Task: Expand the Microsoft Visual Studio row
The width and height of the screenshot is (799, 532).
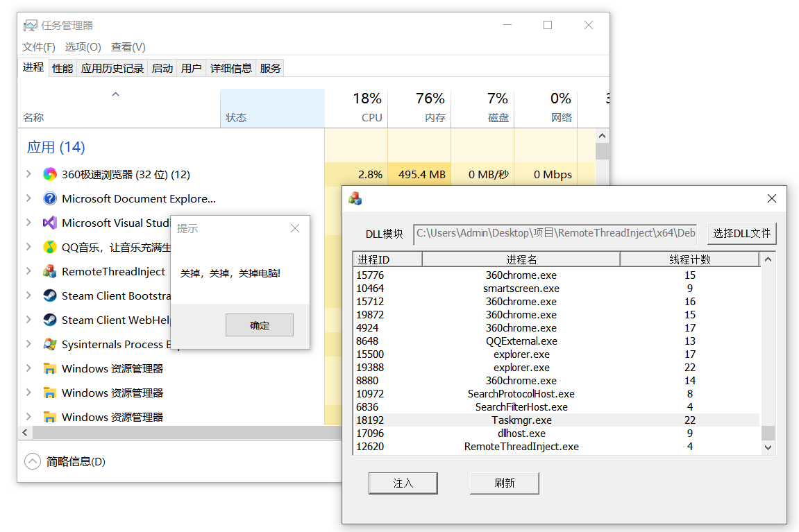Action: pyautogui.click(x=28, y=223)
